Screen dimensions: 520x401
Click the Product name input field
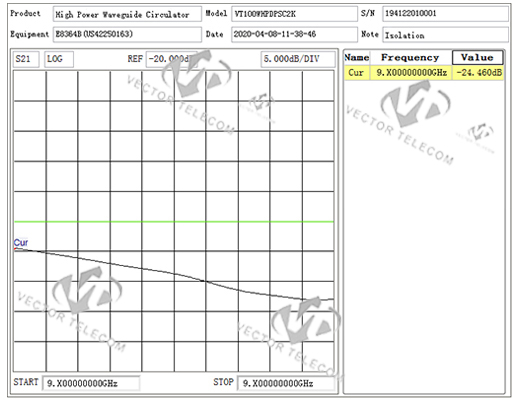click(127, 14)
